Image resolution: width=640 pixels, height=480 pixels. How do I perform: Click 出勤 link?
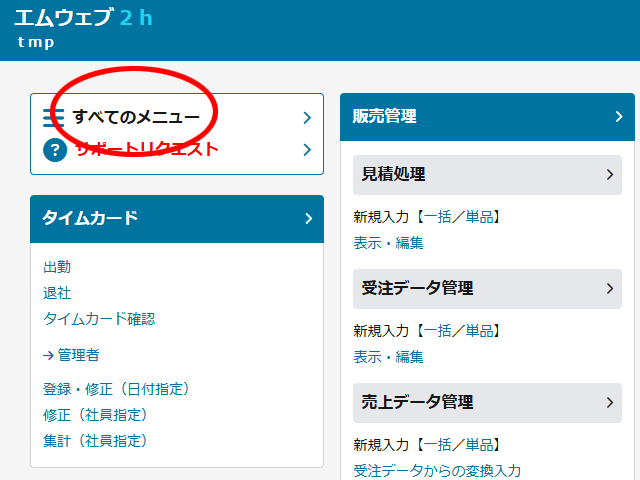(57, 267)
